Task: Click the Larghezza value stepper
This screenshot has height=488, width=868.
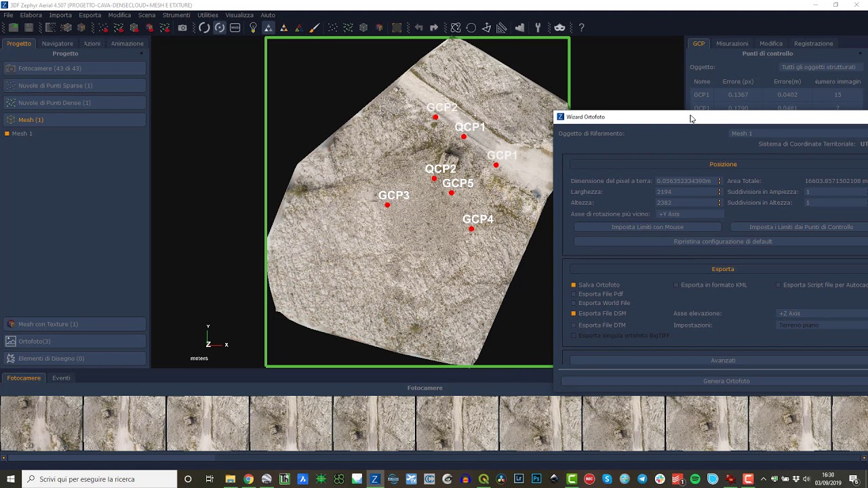Action: coord(719,192)
